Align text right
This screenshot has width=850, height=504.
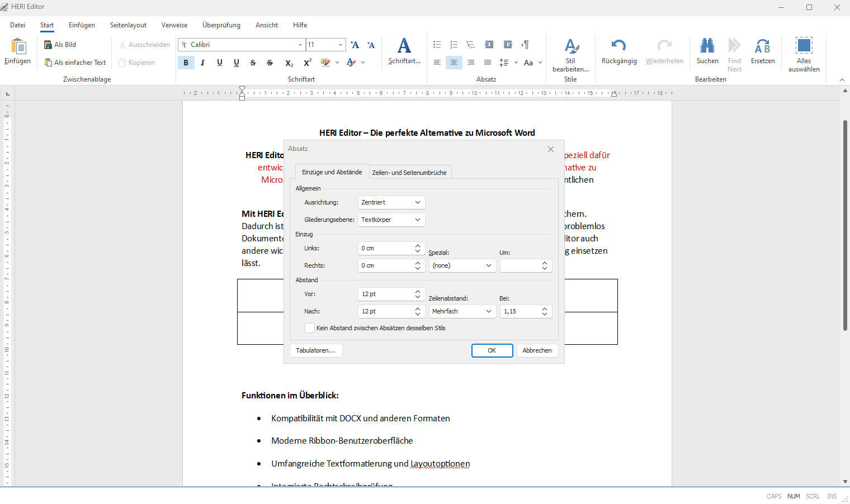pos(471,63)
